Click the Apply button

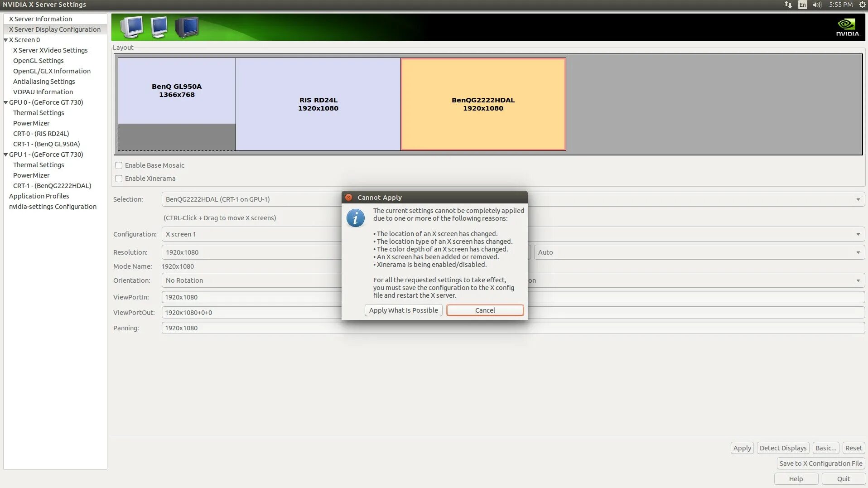point(742,448)
